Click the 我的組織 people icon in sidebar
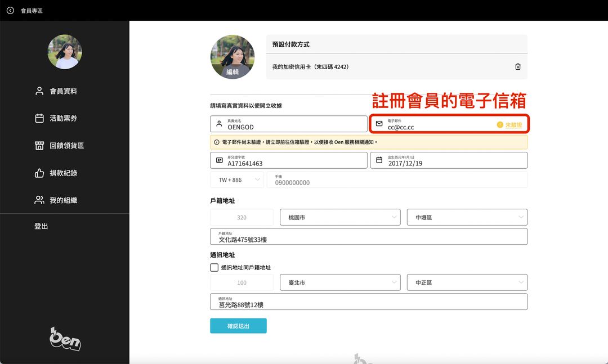Screen dimensions: 608x364 39,200
